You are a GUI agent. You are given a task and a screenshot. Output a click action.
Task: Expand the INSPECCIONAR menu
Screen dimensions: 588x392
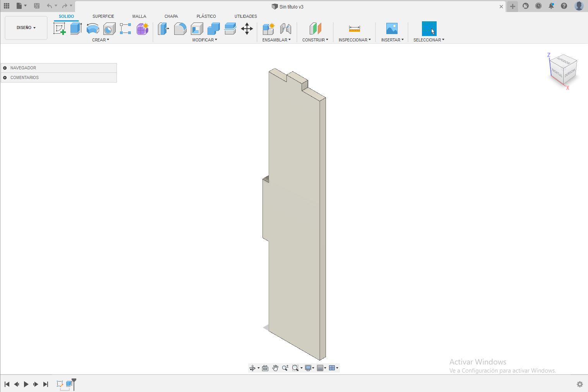pyautogui.click(x=355, y=40)
